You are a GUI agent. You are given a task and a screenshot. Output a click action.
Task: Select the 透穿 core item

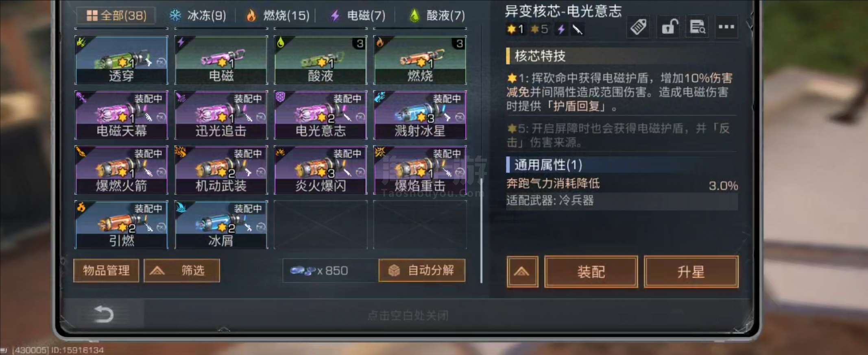pyautogui.click(x=121, y=60)
